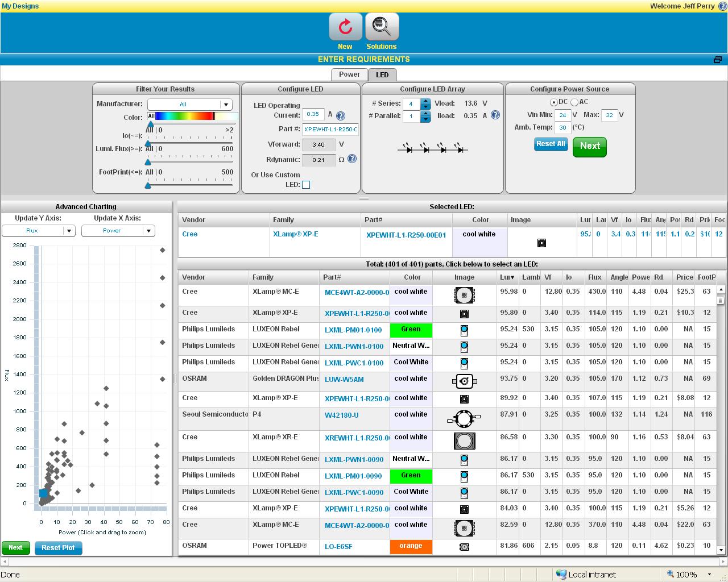Click the orange color cell of LO-E6SF

411,546
